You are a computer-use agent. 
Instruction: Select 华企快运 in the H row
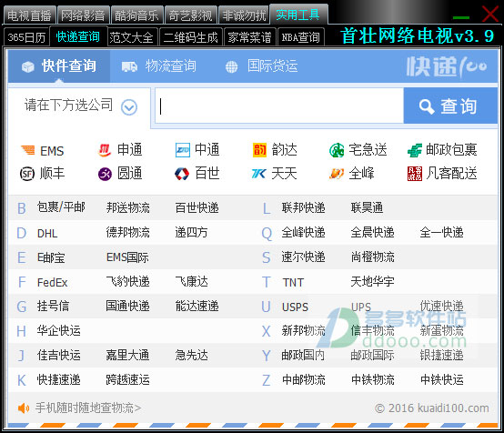pos(58,331)
